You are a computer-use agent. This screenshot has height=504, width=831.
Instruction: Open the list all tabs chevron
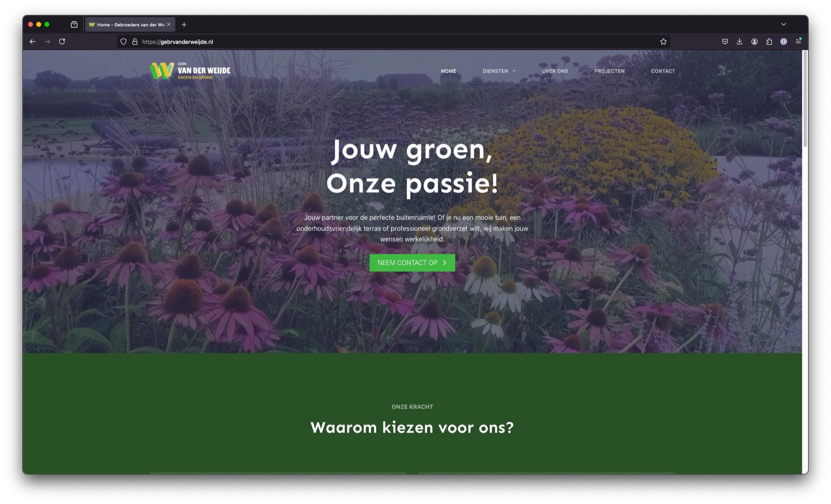click(x=783, y=24)
